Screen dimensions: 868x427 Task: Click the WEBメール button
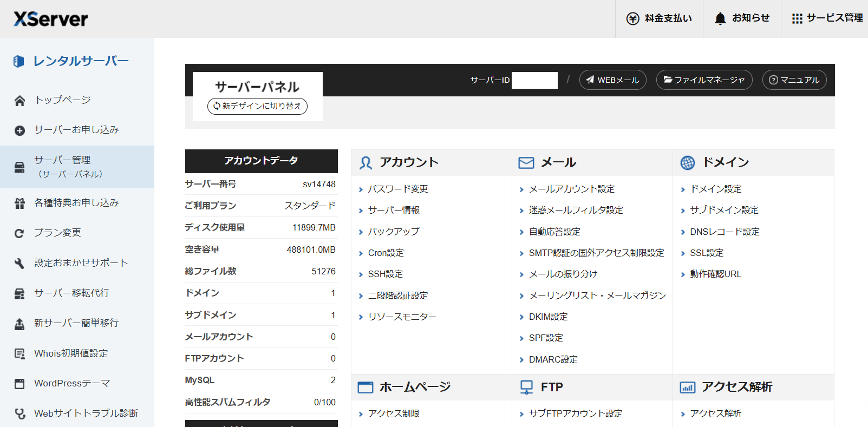tap(613, 80)
